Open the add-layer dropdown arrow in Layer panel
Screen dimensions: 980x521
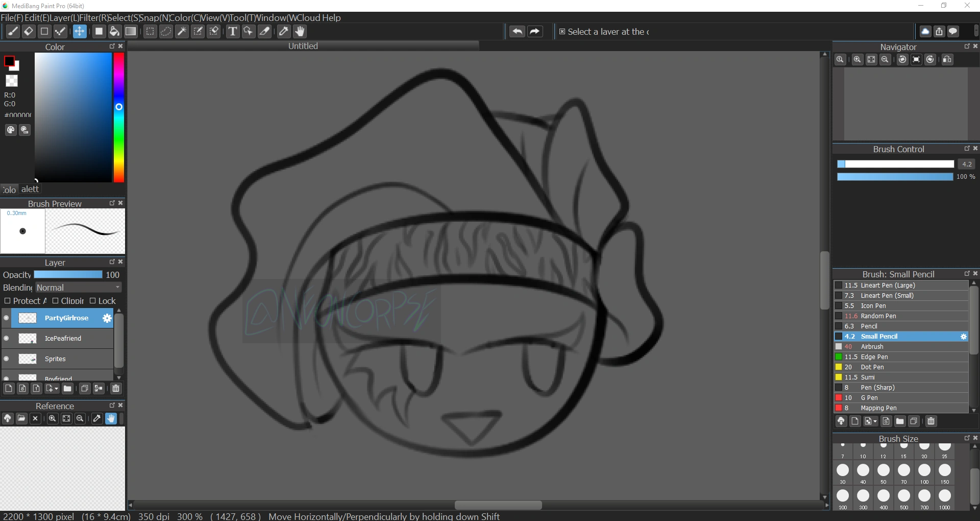[56, 389]
